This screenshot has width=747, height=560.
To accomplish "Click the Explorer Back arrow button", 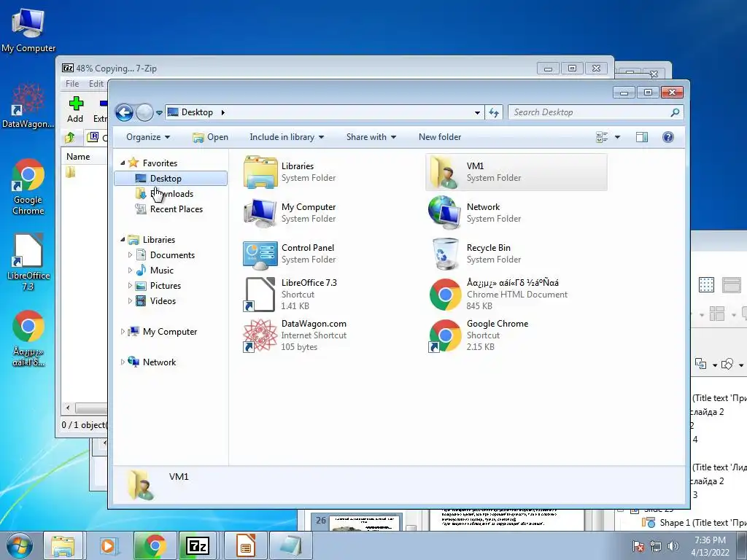I will 124,113.
